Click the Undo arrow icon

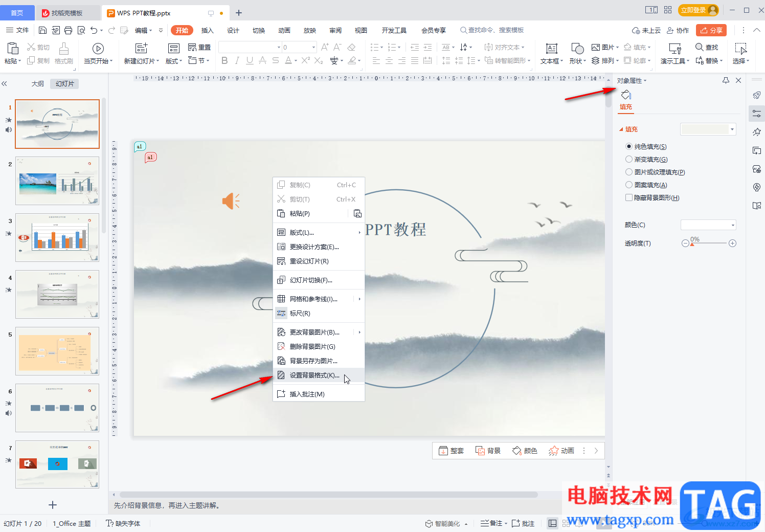94,30
